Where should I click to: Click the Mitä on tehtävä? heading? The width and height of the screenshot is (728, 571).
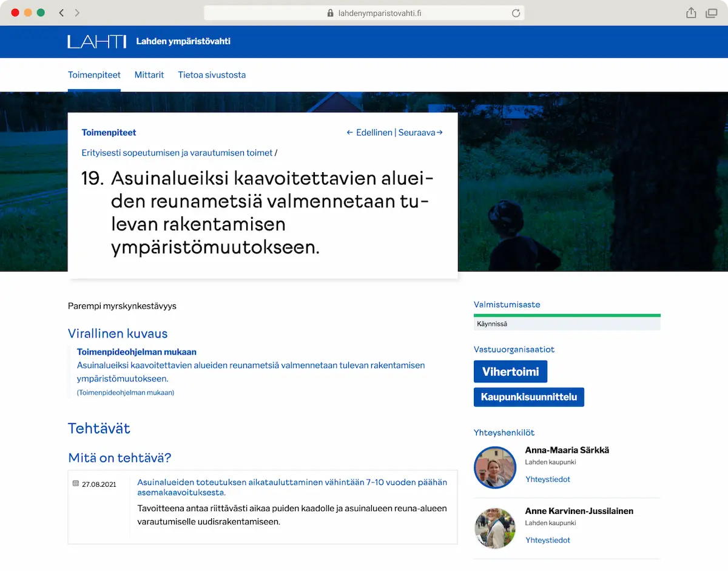(120, 458)
